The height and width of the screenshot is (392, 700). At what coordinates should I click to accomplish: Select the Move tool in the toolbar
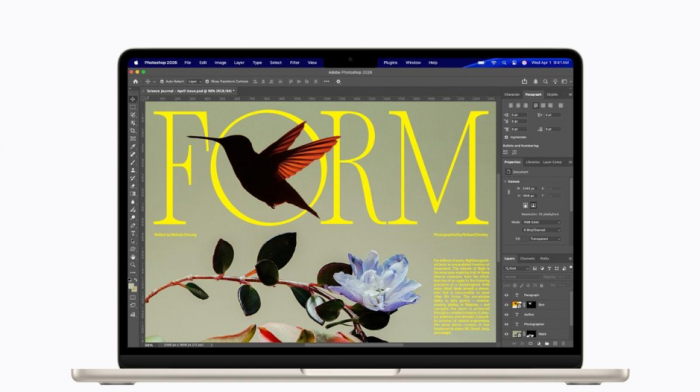click(133, 99)
